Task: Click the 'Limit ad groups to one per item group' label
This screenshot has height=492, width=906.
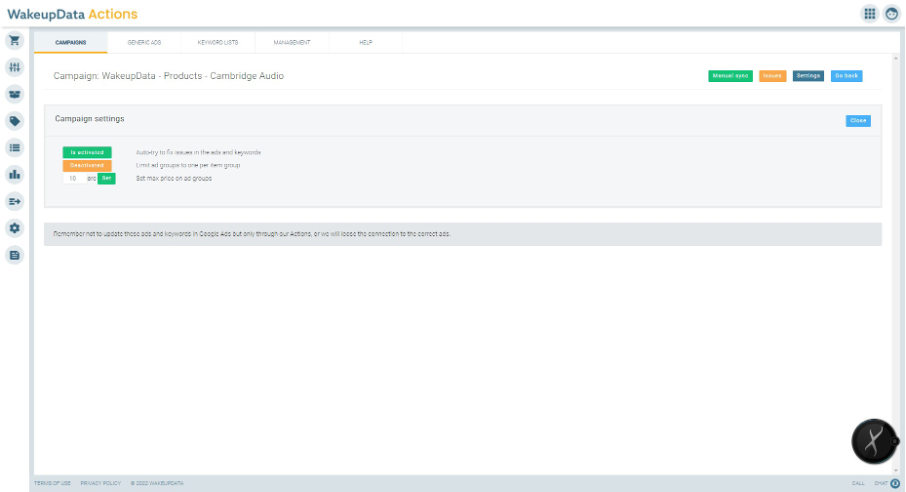Action: point(188,165)
